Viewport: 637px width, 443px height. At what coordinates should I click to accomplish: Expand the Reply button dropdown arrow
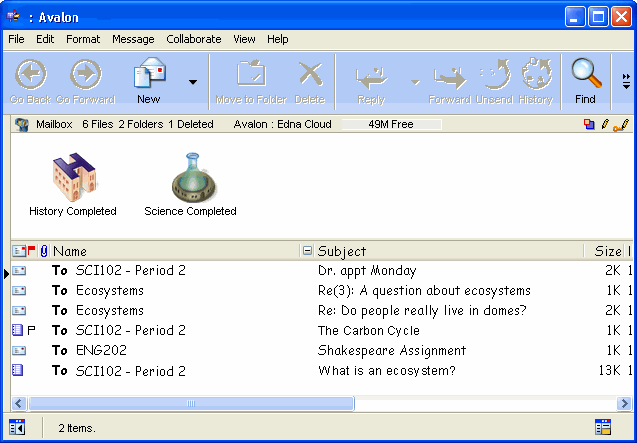click(413, 82)
